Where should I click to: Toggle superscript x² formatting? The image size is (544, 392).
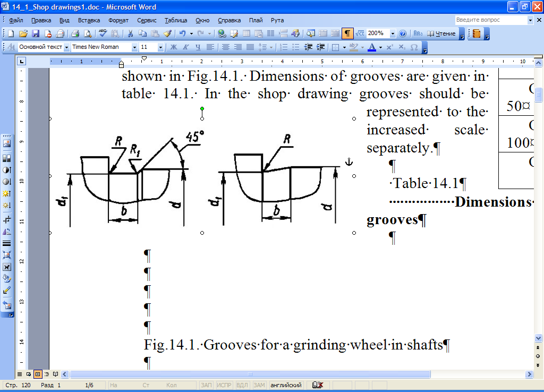pos(389,47)
